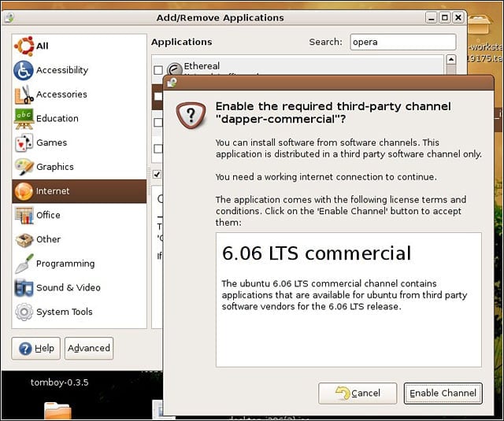Close the Add/Remove Applications window

point(458,17)
